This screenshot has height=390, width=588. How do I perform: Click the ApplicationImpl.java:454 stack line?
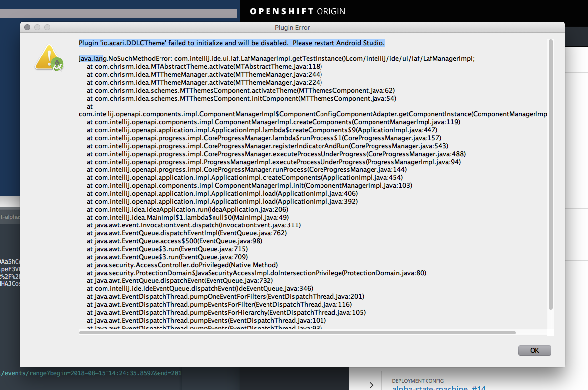pyautogui.click(x=245, y=177)
